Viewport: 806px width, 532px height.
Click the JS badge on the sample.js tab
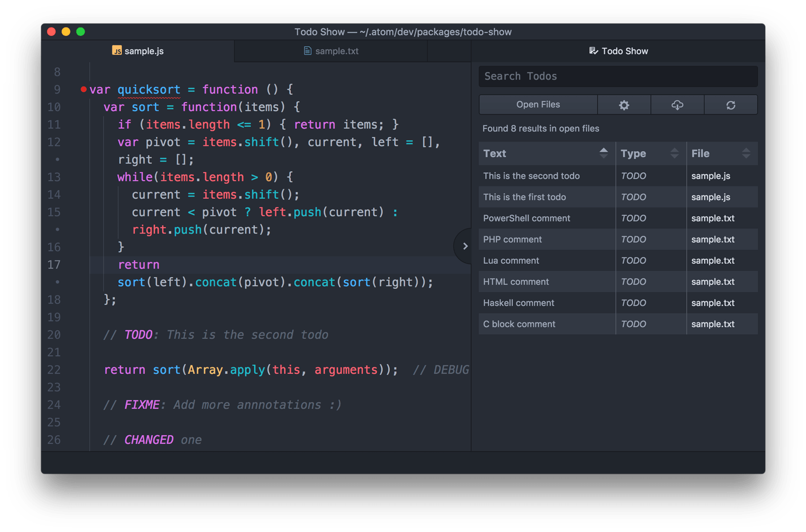click(x=116, y=50)
